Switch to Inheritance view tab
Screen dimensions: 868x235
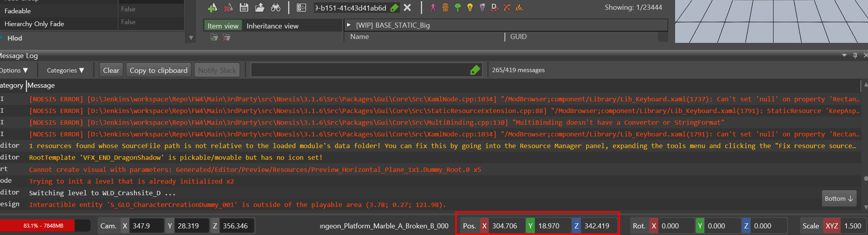coord(273,26)
